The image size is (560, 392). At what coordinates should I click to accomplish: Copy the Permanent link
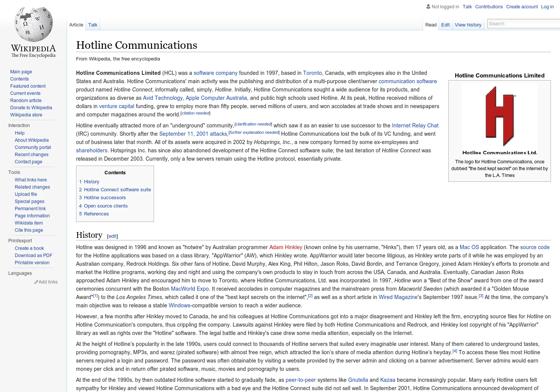30,209
